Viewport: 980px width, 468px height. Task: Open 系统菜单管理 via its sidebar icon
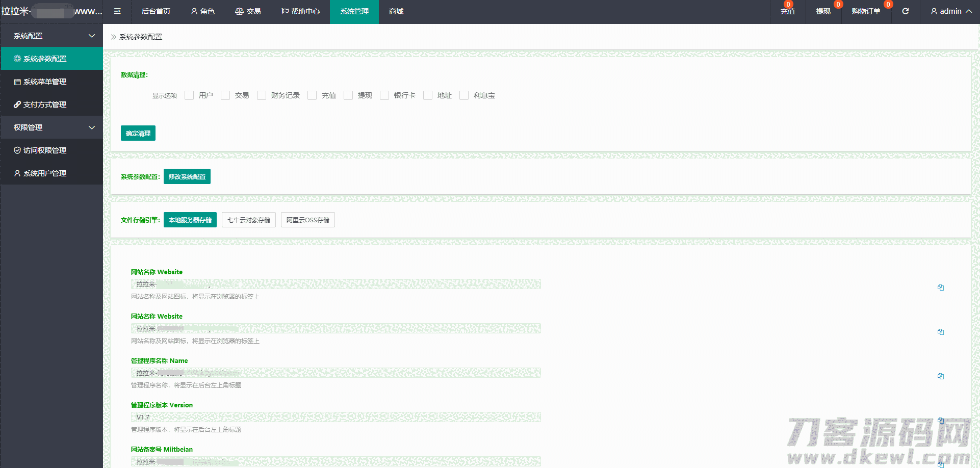17,82
